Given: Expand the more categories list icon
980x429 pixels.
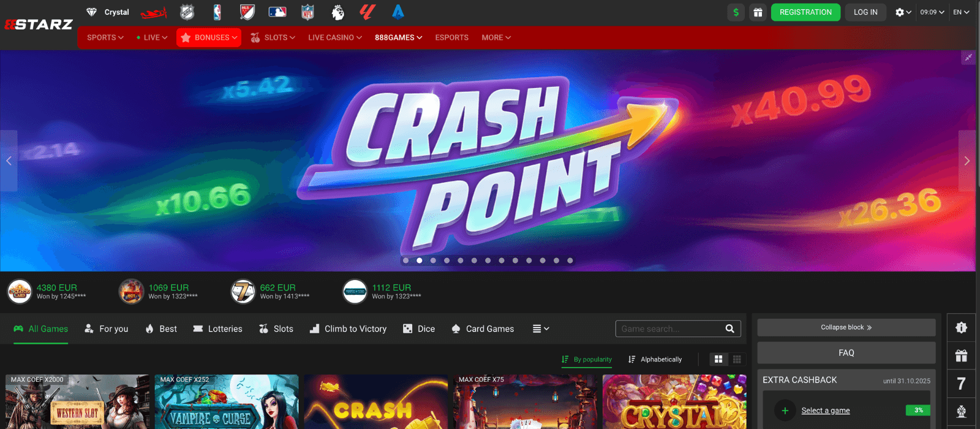Looking at the screenshot, I should (541, 329).
